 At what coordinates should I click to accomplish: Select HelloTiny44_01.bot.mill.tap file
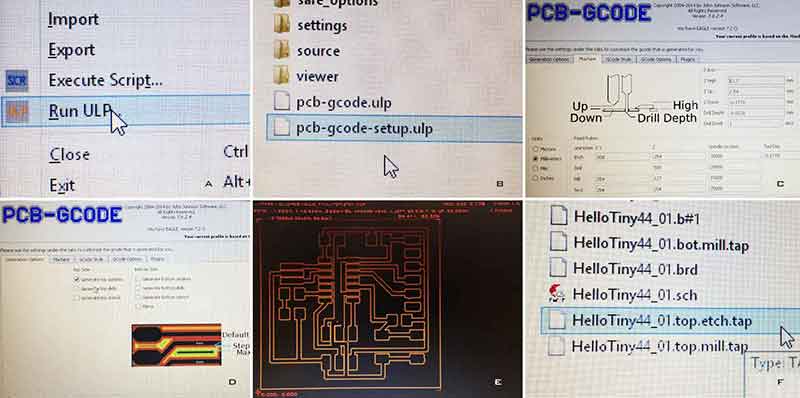click(x=650, y=242)
